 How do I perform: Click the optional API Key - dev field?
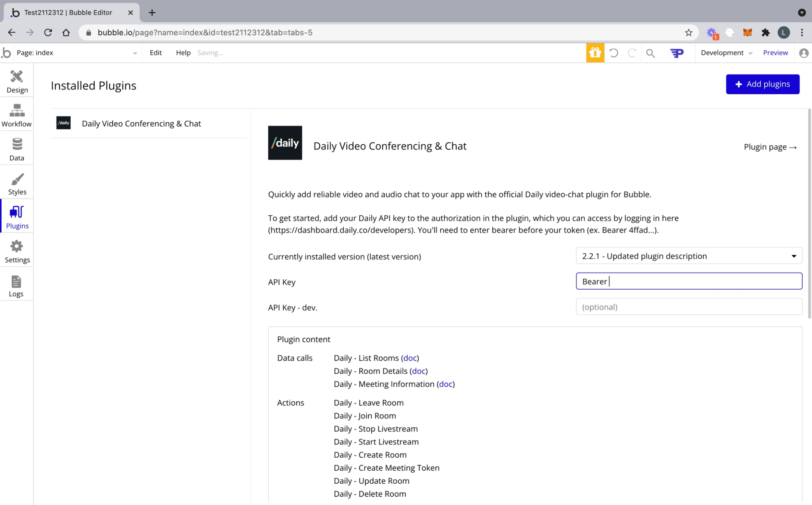(x=689, y=307)
